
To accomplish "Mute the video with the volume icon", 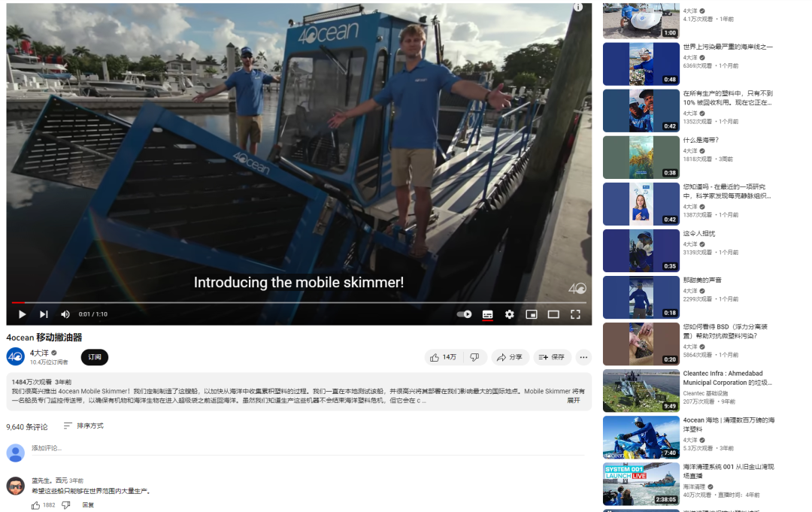I will tap(65, 314).
